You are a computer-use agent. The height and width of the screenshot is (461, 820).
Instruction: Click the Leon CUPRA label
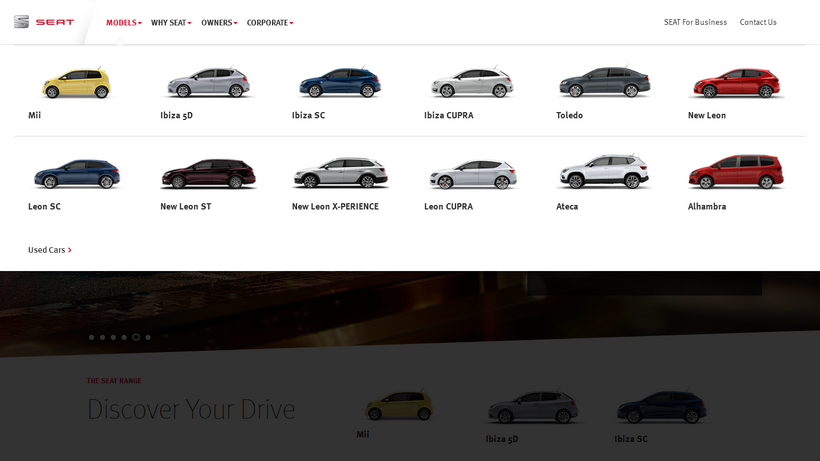pos(448,206)
